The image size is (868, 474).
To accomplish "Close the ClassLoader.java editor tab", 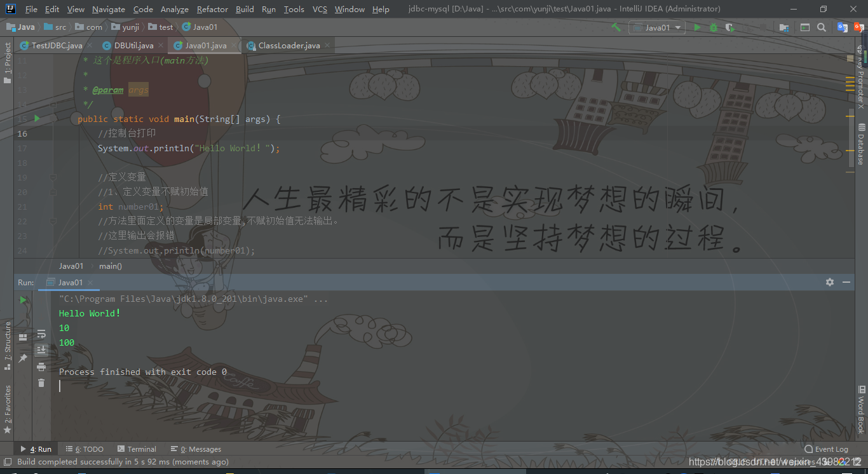I will point(327,45).
